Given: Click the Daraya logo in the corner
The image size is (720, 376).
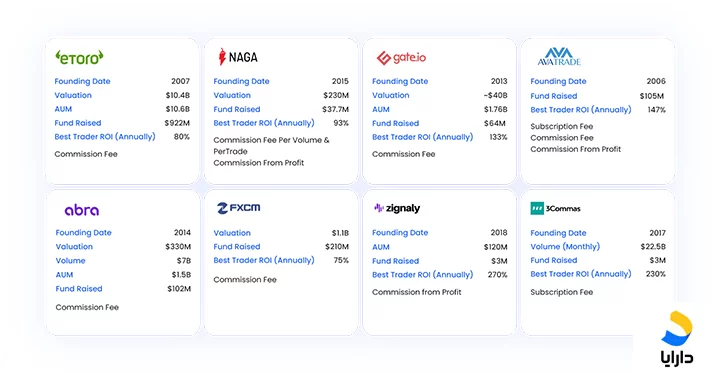Looking at the screenshot, I should point(676,338).
